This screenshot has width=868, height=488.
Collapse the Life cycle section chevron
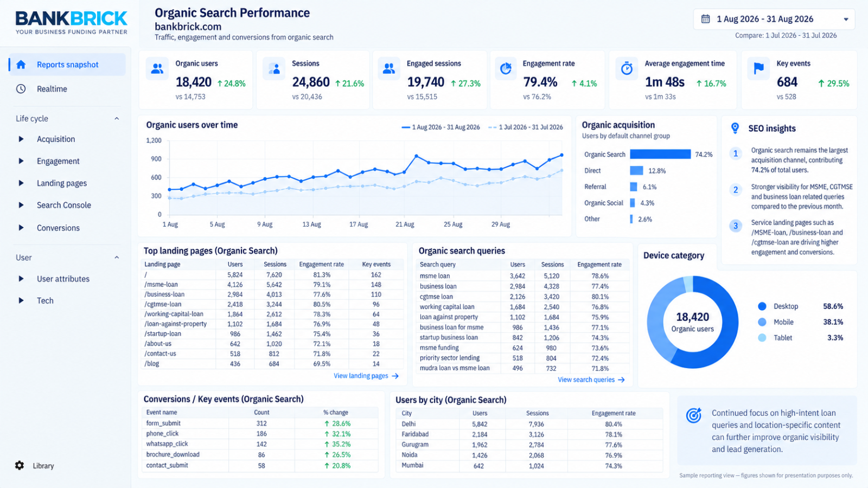click(x=117, y=119)
